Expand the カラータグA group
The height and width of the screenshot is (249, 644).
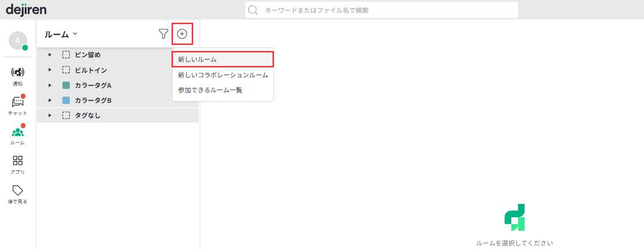click(50, 85)
